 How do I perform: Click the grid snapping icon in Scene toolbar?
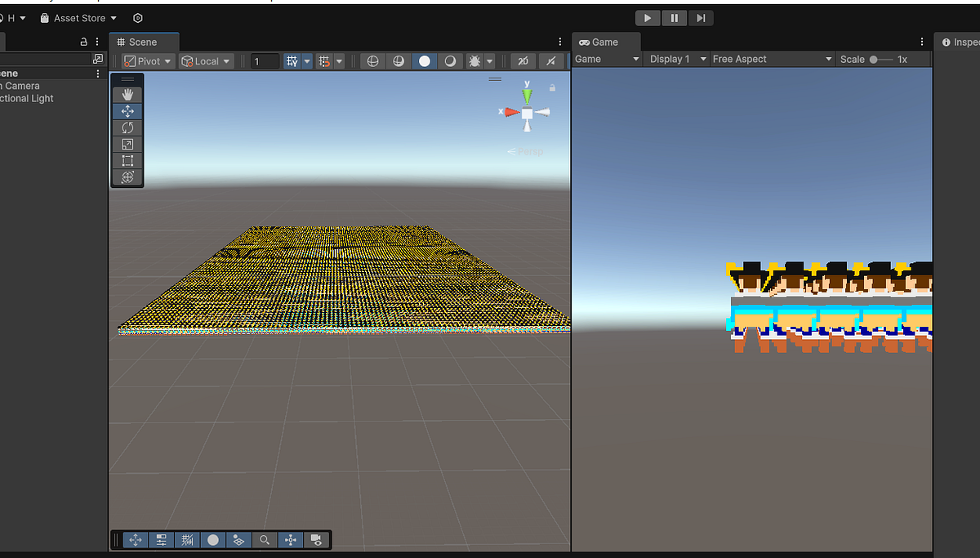[x=325, y=60]
